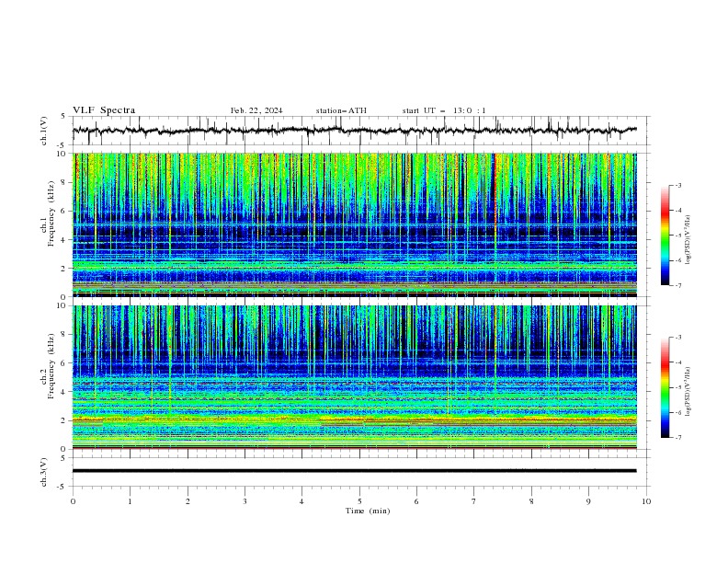Image resolution: width=728 pixels, height=563 pixels.
Task: Select the date text "Feb. 22, 2024"
Action: (x=256, y=110)
